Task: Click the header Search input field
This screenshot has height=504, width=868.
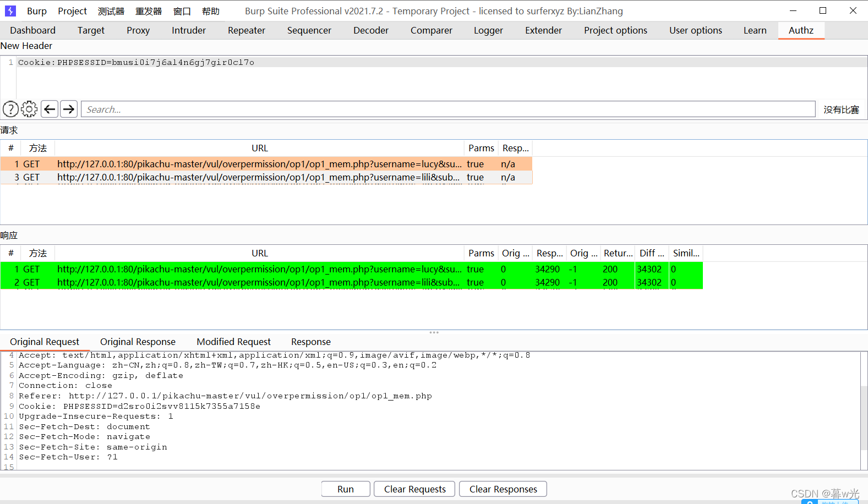Action: (448, 109)
